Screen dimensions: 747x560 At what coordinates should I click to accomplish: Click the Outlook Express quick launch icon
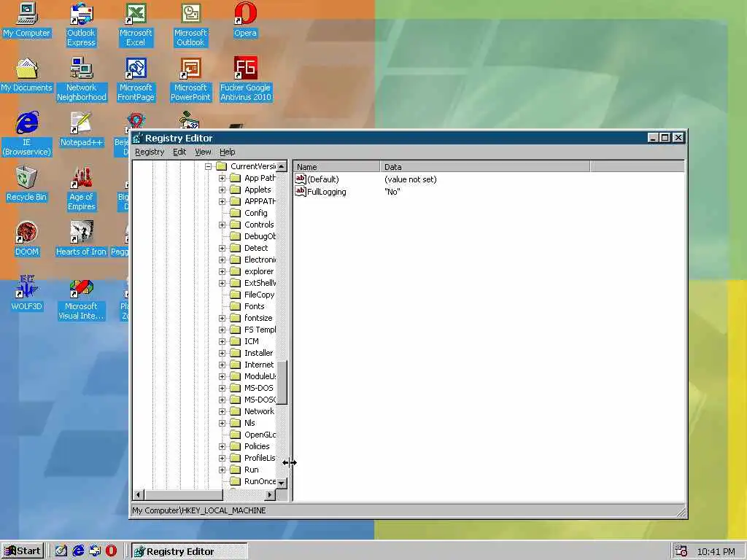pos(95,551)
